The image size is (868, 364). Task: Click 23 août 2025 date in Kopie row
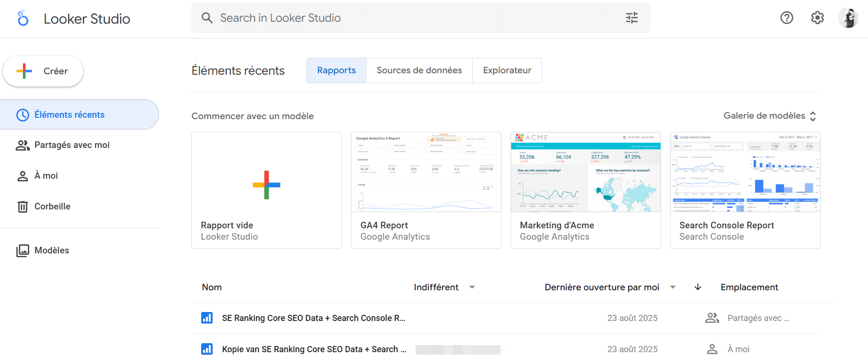pyautogui.click(x=632, y=349)
